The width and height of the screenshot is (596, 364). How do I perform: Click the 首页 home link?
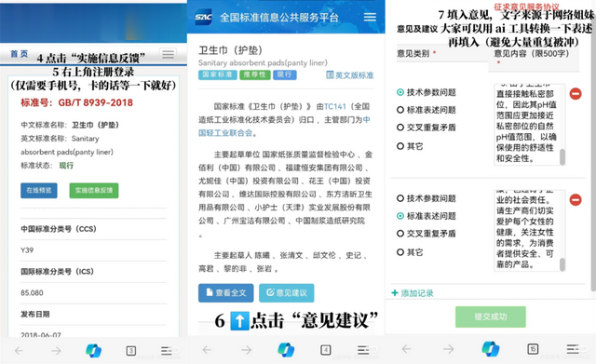(19, 54)
